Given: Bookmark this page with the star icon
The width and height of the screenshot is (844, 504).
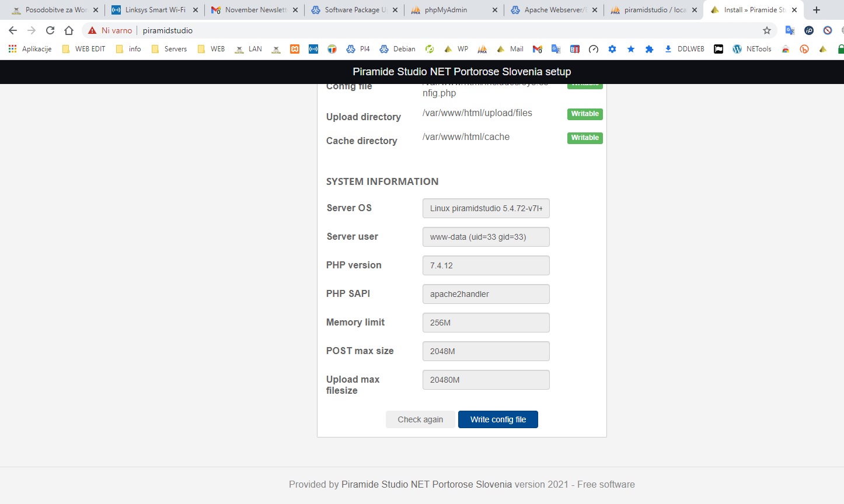Looking at the screenshot, I should click(x=767, y=30).
